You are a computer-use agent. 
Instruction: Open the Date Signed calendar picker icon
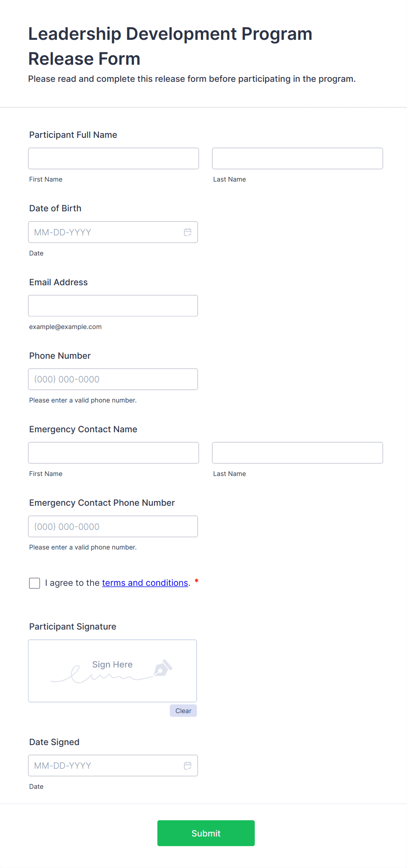click(x=188, y=766)
